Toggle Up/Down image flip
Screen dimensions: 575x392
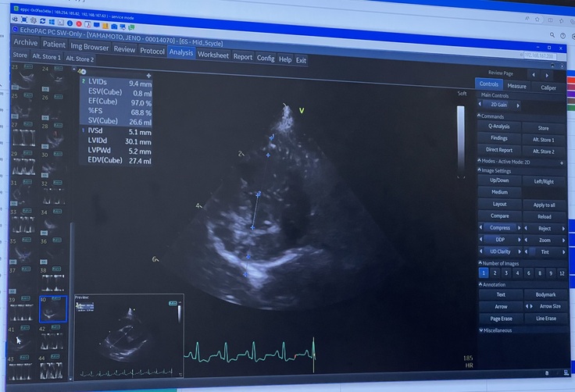[x=498, y=180]
